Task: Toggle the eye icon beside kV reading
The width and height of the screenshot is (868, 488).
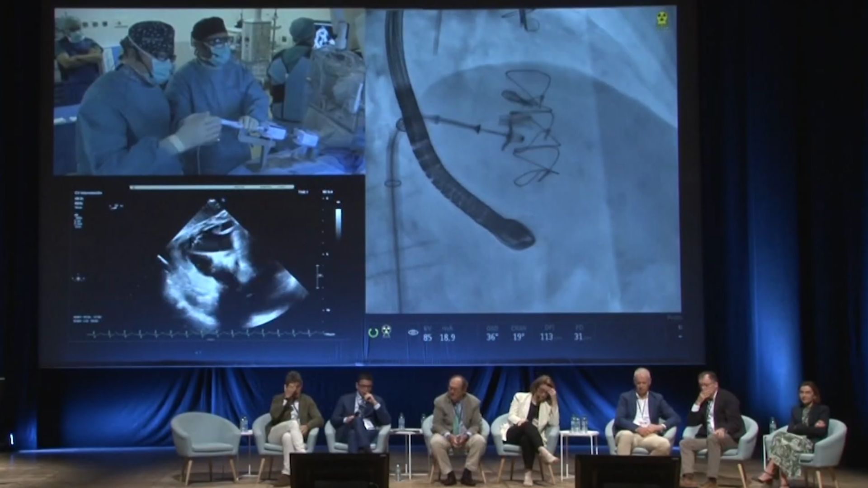Action: coord(413,333)
